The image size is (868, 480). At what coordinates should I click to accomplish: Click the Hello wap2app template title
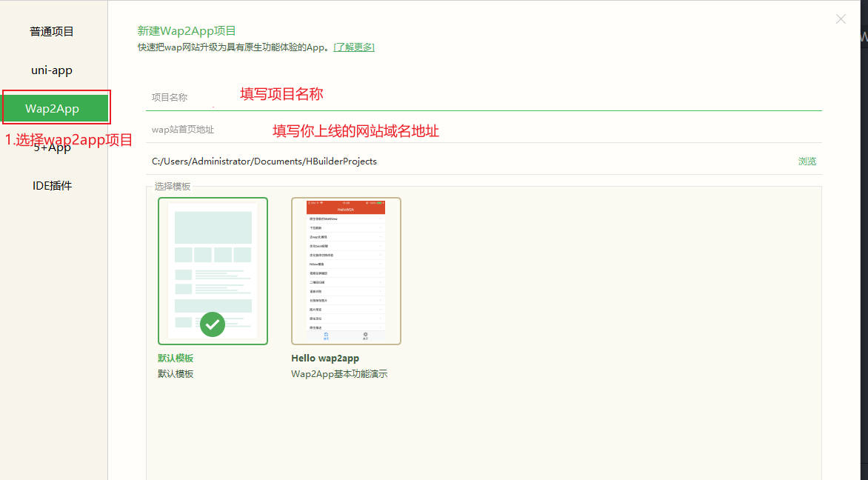[325, 359]
